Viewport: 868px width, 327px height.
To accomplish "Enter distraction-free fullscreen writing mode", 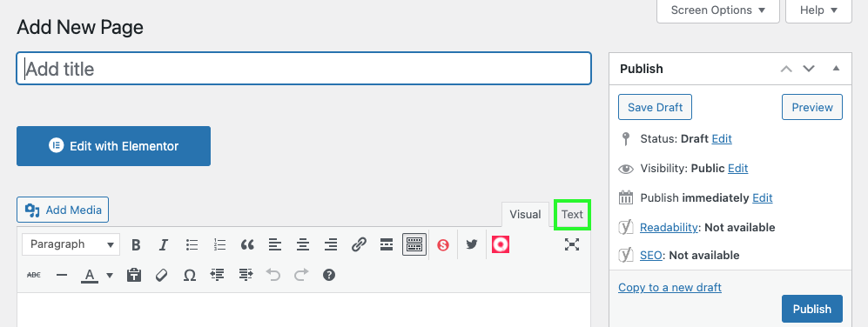I will point(572,244).
